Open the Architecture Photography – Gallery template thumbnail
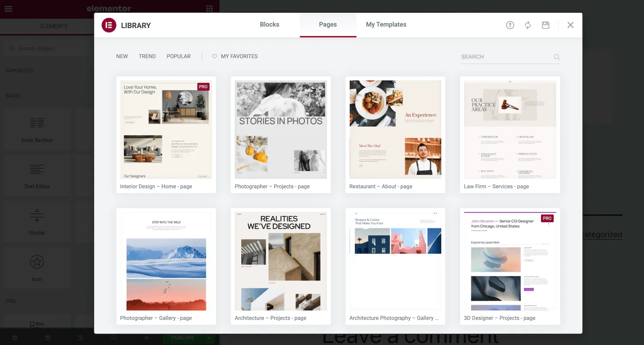This screenshot has height=345, width=644. pos(395,261)
